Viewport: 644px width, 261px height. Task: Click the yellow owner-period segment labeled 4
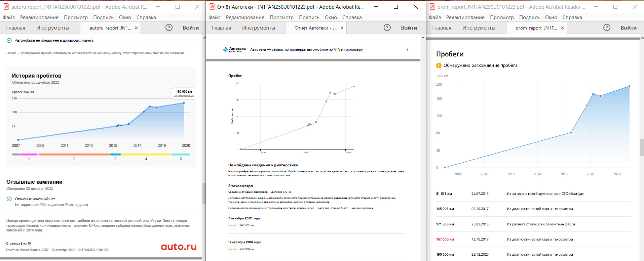click(x=146, y=155)
